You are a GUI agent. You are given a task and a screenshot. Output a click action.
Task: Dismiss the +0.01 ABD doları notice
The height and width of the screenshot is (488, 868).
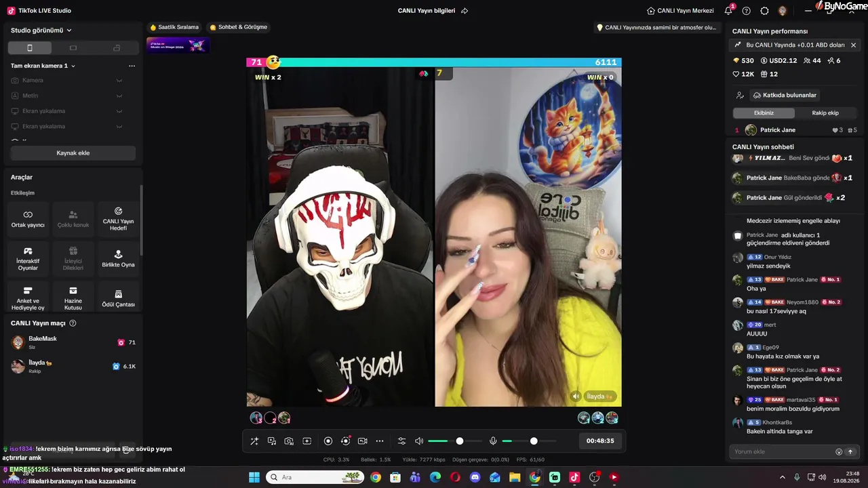coord(853,45)
